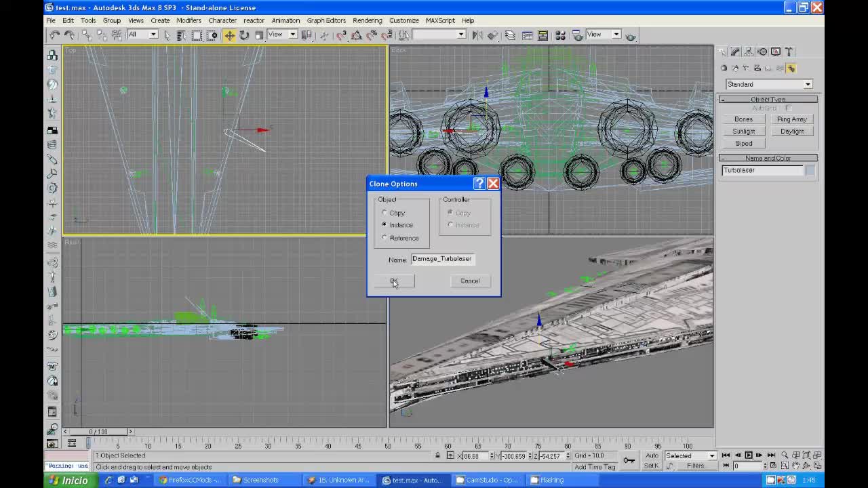Click the time slider 0/100 handle
The image size is (868, 488).
[98, 432]
